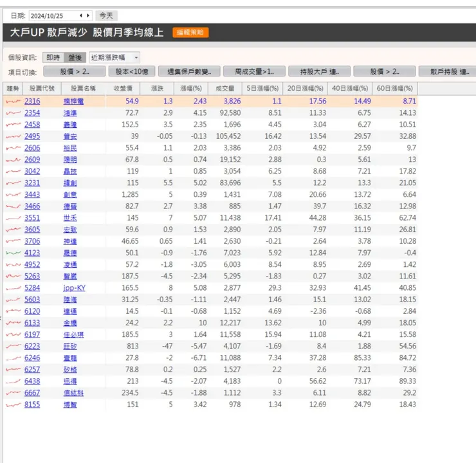Sort by the 漲幅(%) column header

(190, 88)
